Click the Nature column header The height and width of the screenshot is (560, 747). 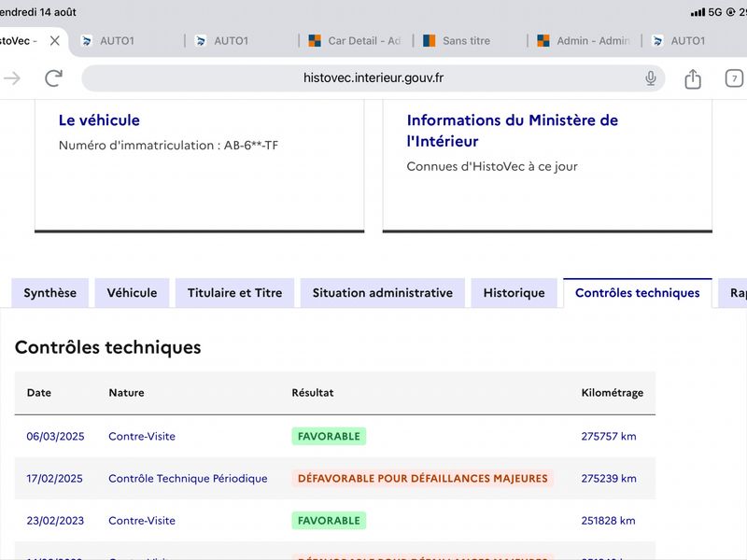point(126,393)
